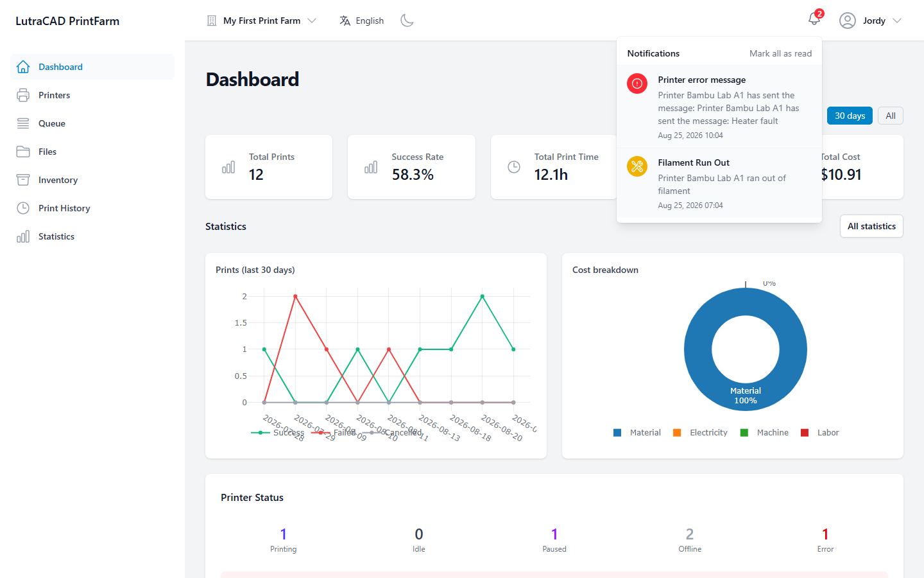The width and height of the screenshot is (924, 578).
Task: Click the Statistics bar chart icon
Action: [23, 236]
